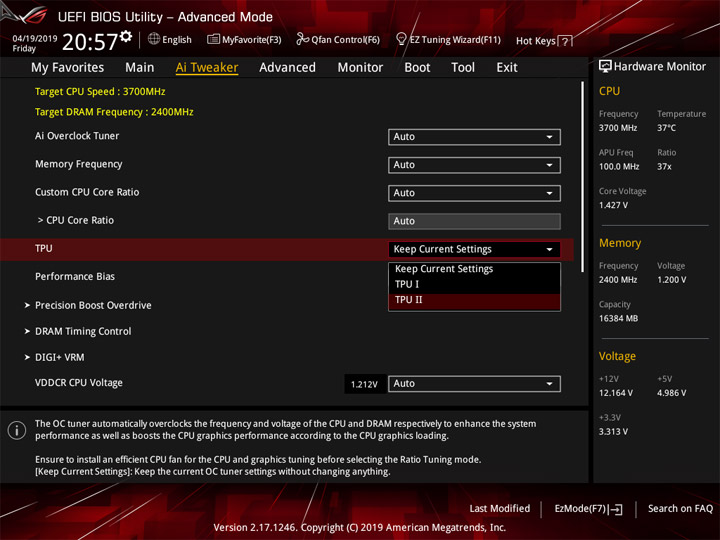Open the Ai Overclock Tuner dropdown
The height and width of the screenshot is (540, 720).
pos(474,137)
